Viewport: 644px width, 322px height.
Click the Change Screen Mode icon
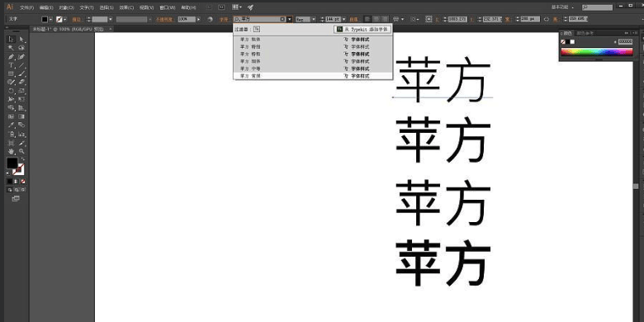click(x=16, y=199)
